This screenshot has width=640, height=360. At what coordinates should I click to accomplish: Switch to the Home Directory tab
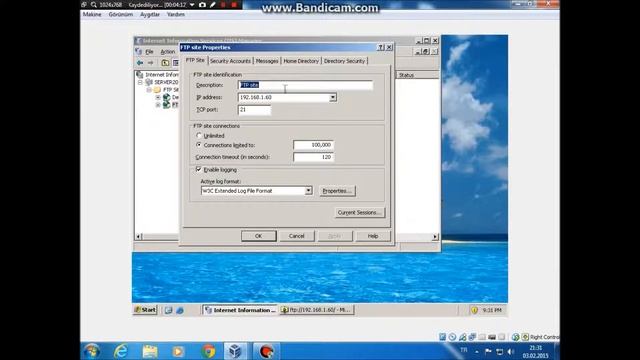[301, 61]
